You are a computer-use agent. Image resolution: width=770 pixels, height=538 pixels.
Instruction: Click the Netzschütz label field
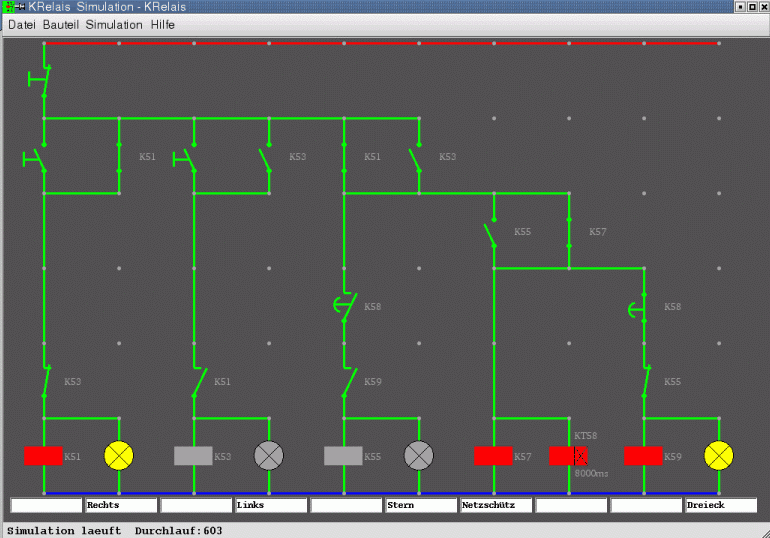tap(496, 506)
